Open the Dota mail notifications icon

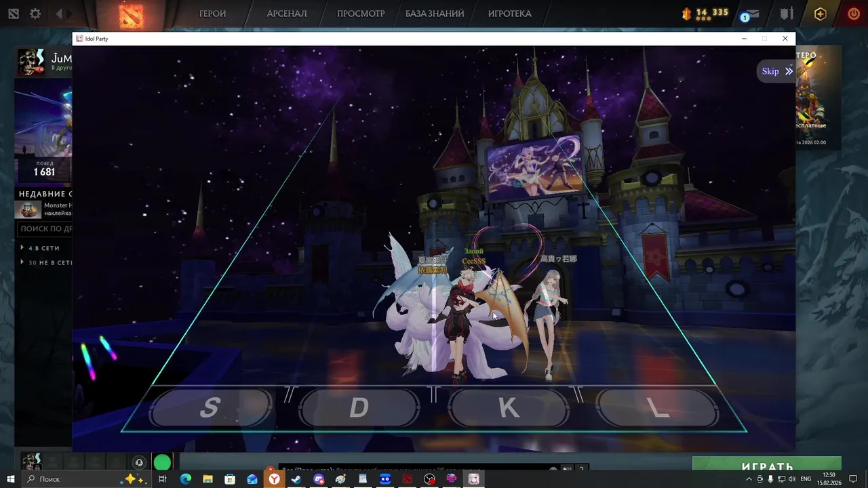pos(751,14)
